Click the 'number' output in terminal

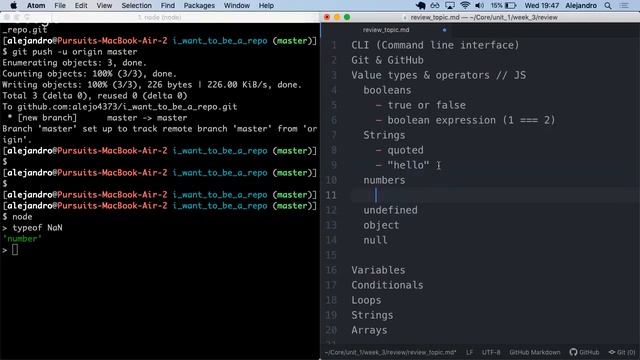pos(22,239)
